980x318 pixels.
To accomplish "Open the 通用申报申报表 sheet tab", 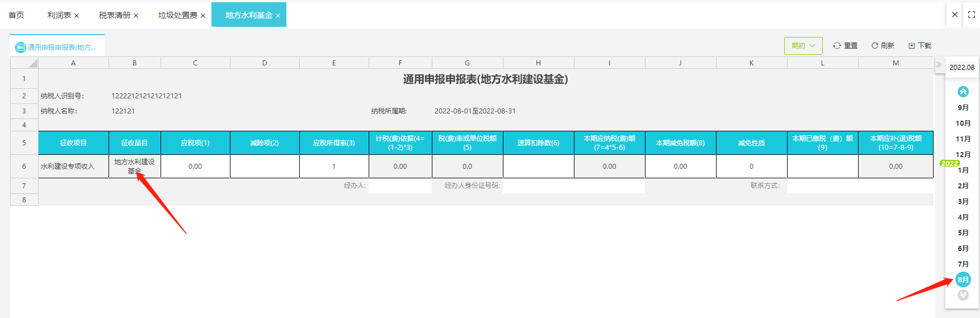I will tap(57, 47).
